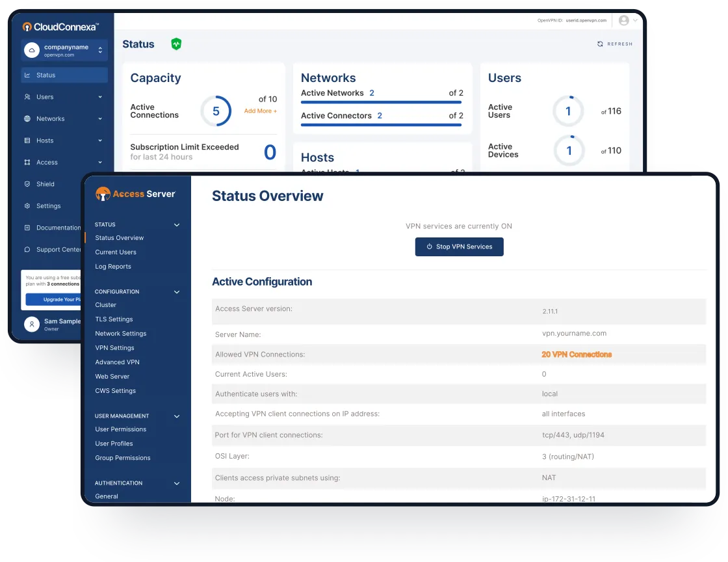Viewport: 728px width, 562px height.
Task: Open Web Server configuration page
Action: coord(112,377)
